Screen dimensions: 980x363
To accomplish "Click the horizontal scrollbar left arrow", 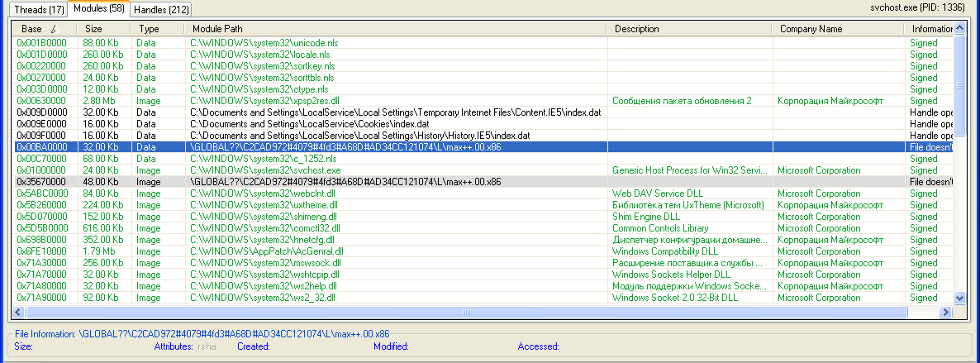I will pyautogui.click(x=18, y=313).
